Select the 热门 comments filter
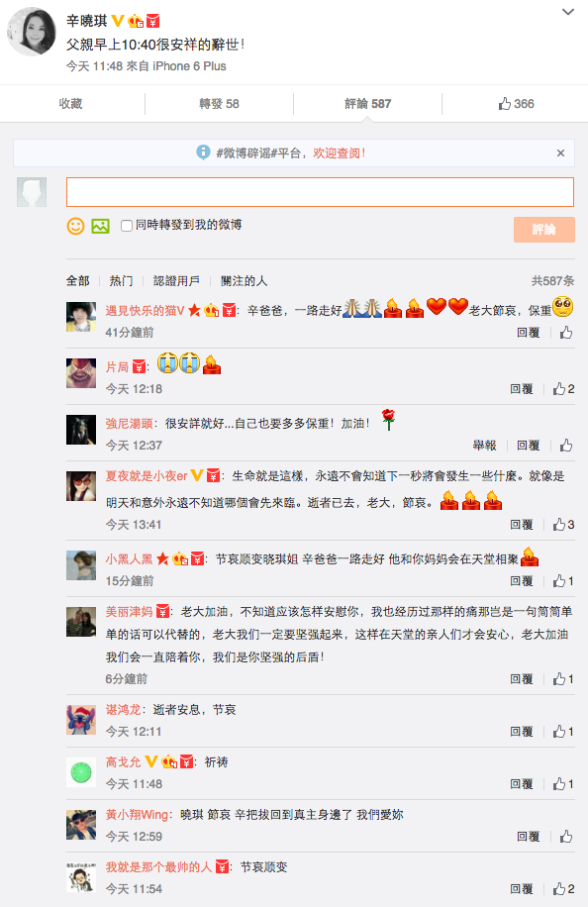 [x=121, y=281]
